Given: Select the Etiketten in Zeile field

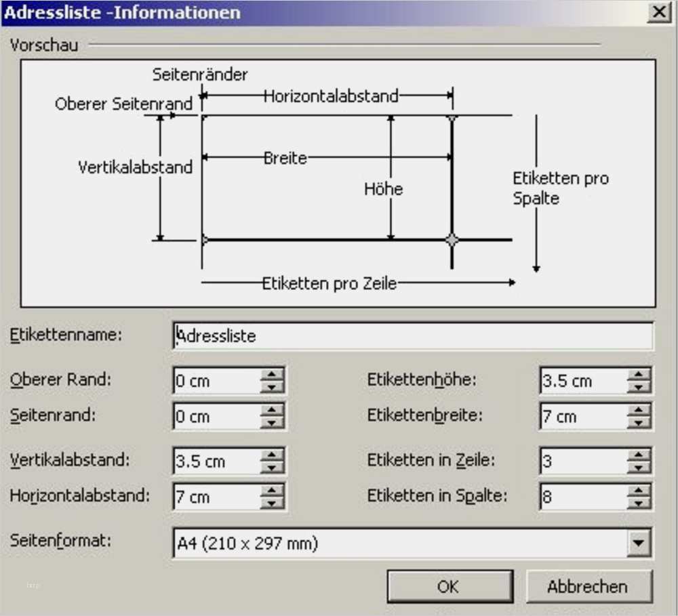Looking at the screenshot, I should pos(583,460).
